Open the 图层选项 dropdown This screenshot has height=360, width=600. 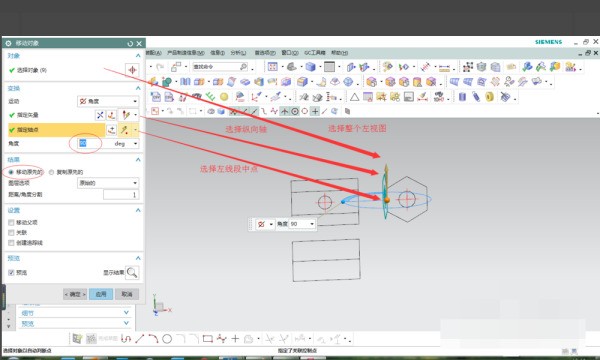(x=108, y=183)
